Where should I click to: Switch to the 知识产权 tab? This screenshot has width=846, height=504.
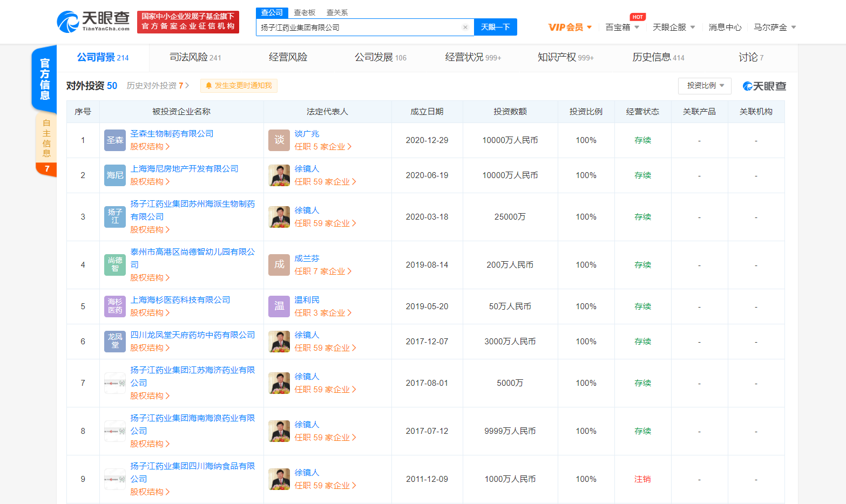[x=565, y=57]
